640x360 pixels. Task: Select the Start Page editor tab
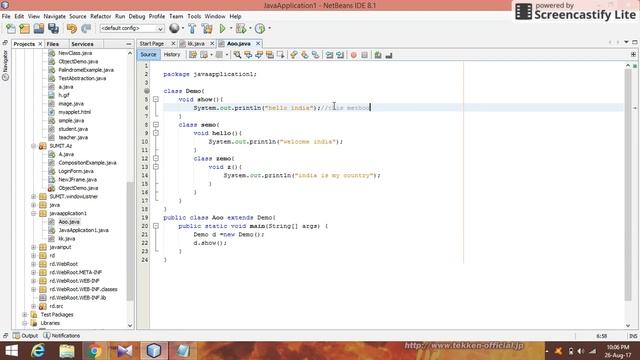pyautogui.click(x=152, y=43)
